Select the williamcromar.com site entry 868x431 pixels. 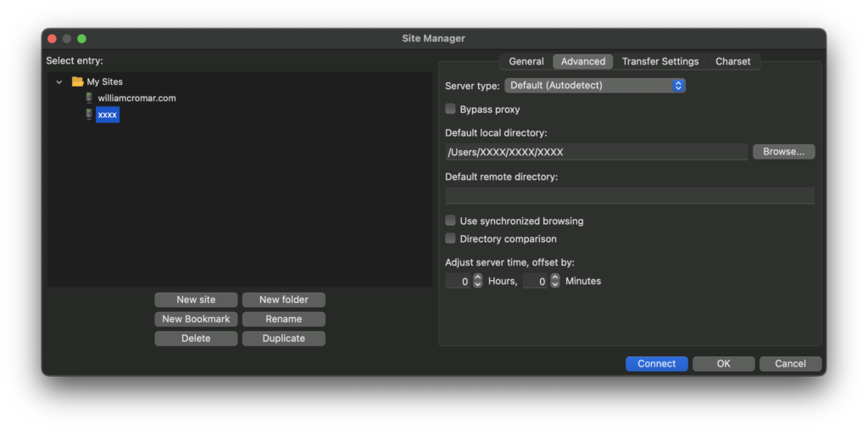point(136,98)
